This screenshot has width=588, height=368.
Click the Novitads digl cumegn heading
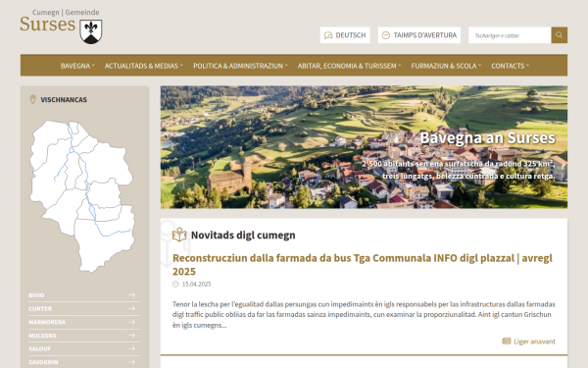(x=243, y=236)
